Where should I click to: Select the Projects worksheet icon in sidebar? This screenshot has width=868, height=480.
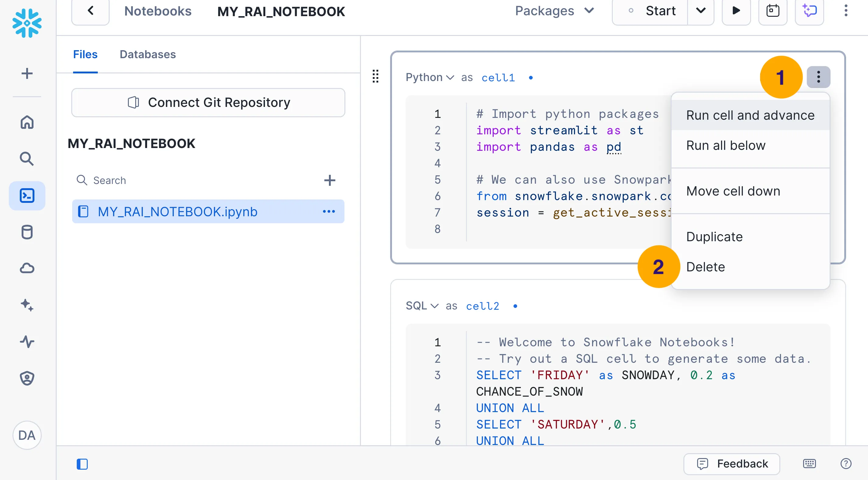click(x=27, y=196)
